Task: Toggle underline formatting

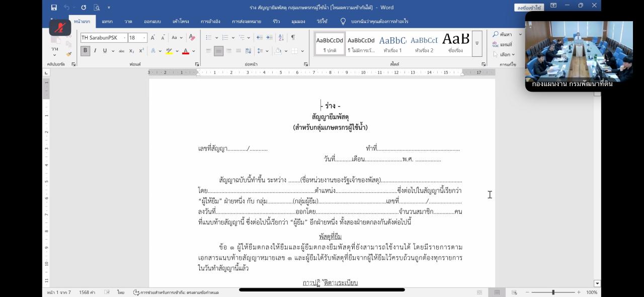Action: coord(105,51)
